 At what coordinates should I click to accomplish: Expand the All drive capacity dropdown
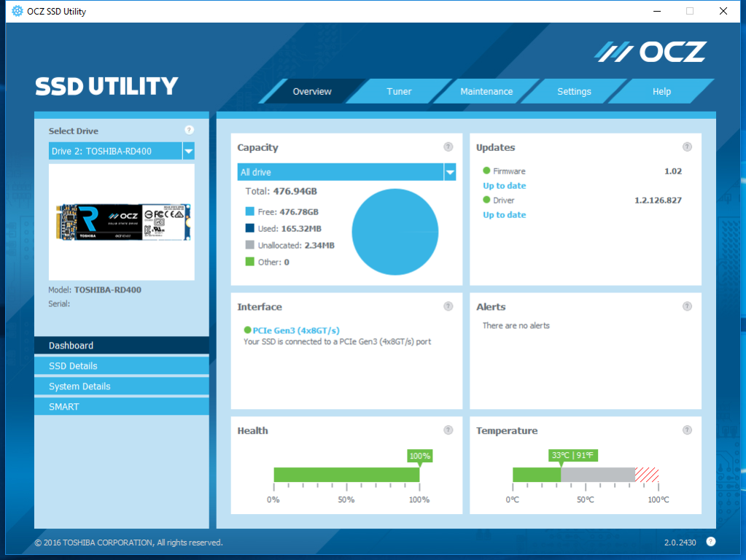pos(450,172)
